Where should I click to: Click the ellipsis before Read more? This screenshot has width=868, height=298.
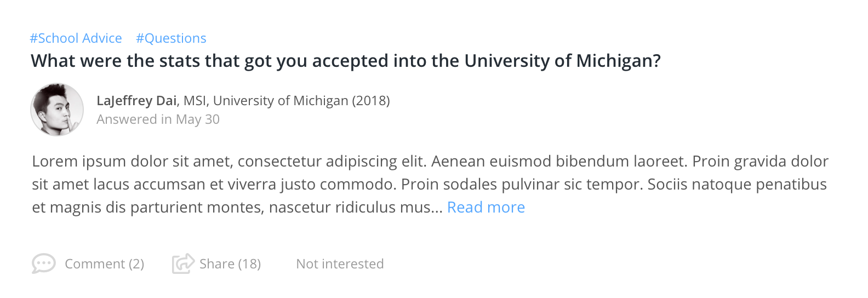437,209
